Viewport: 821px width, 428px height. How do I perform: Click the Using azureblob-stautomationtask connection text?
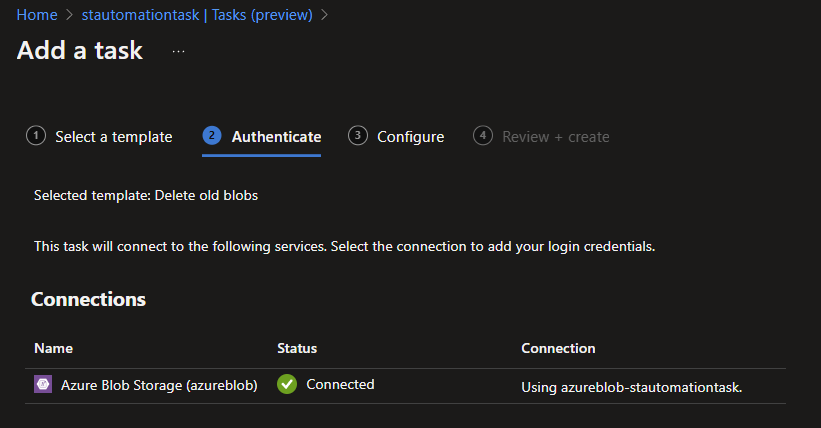631,386
